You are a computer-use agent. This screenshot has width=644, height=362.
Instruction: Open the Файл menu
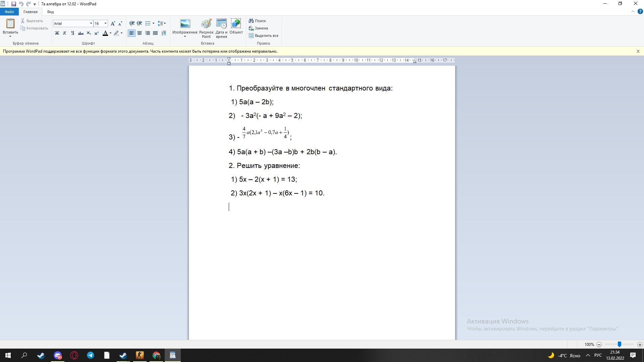coord(9,12)
